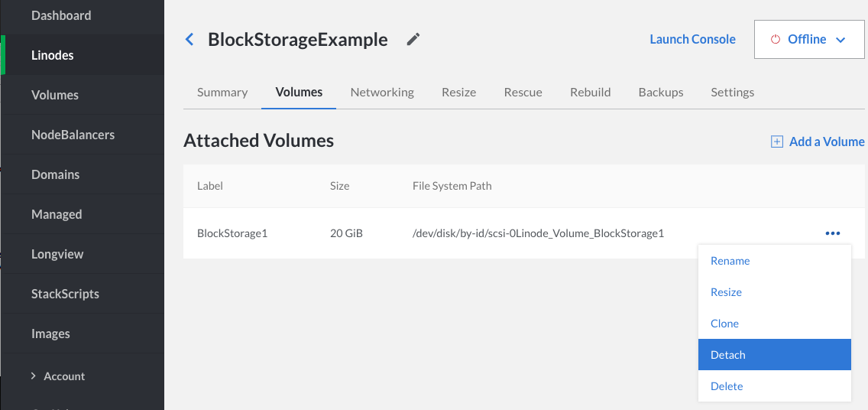Open NodeBalancers in the sidebar

73,135
